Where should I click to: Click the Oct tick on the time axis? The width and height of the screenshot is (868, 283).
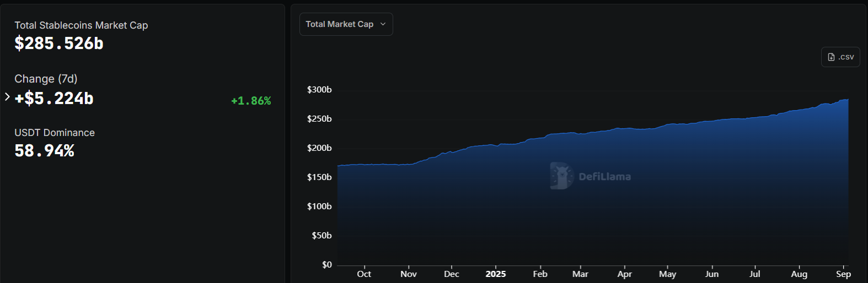pyautogui.click(x=364, y=274)
